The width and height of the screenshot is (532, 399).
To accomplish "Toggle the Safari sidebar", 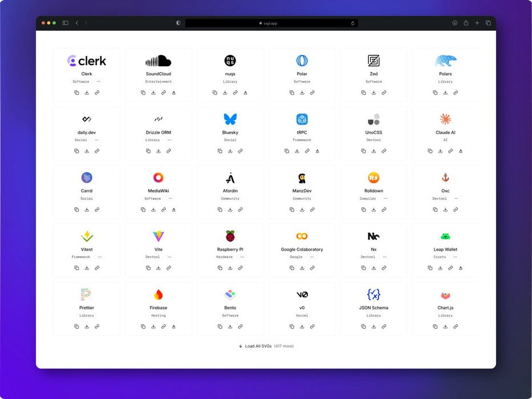I will click(66, 23).
